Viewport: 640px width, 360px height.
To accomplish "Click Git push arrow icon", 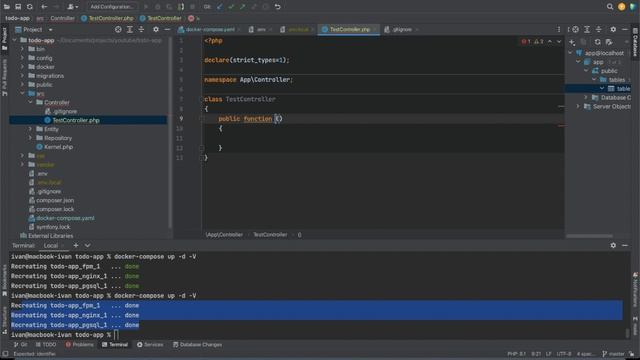I will pos(242,7).
